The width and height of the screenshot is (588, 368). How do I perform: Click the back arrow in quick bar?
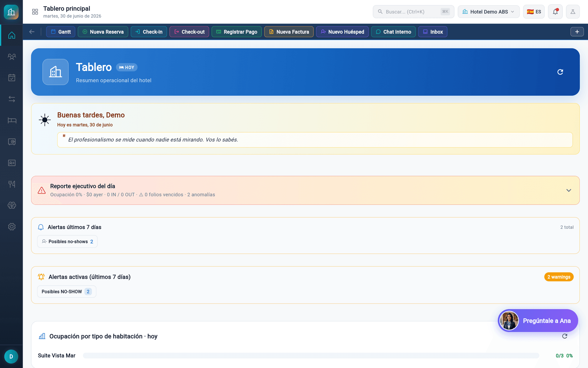tap(32, 32)
